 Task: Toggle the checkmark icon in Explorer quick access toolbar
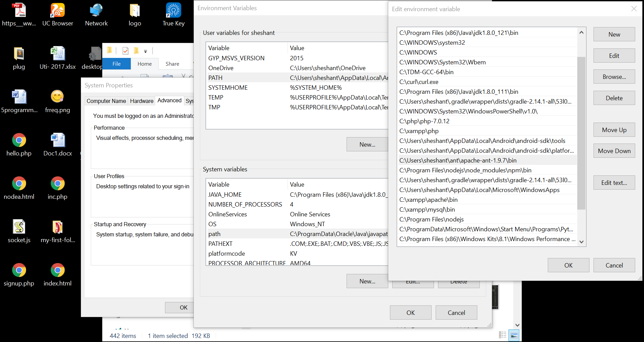[125, 51]
